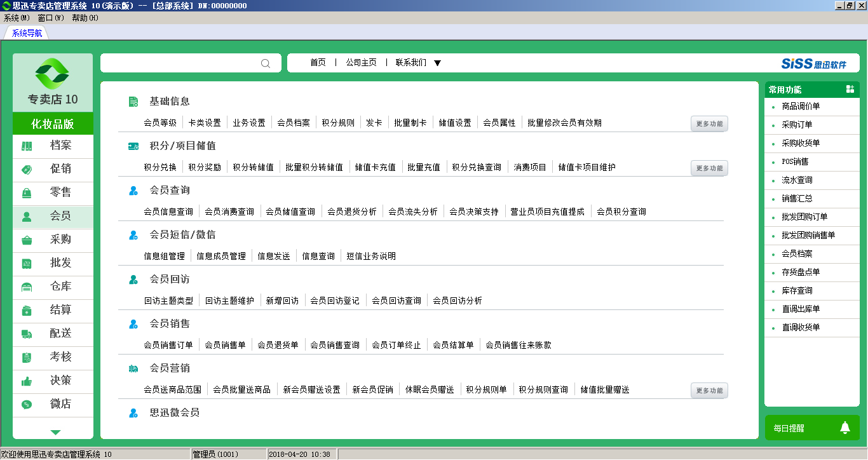Open 批量修改会员有效期 function

click(x=564, y=123)
